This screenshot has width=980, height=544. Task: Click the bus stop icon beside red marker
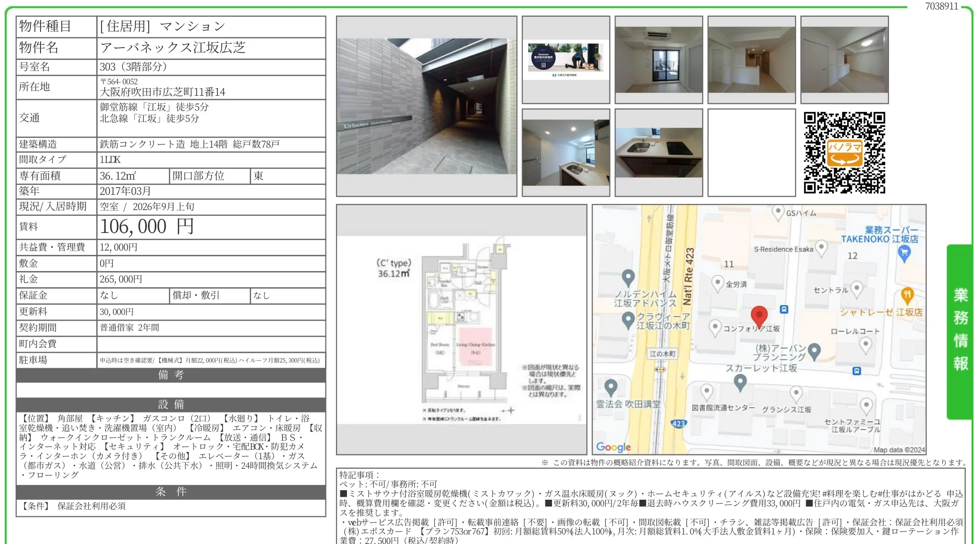(784, 309)
